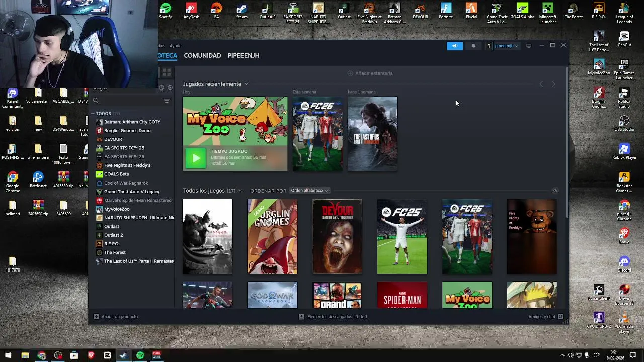Viewport: 644px width, 362px height.
Task: Open CapCut desktop shortcut
Action: tap(624, 40)
